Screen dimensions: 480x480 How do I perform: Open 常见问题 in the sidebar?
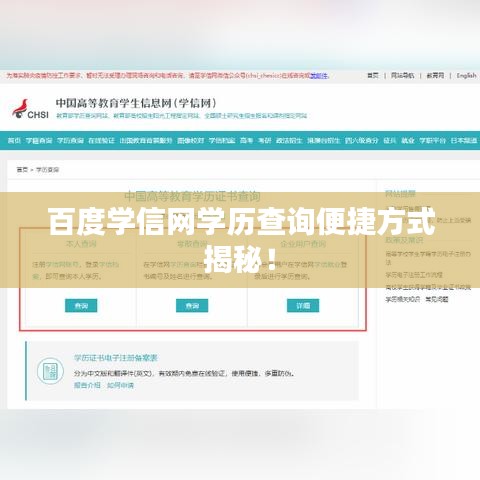(436, 299)
